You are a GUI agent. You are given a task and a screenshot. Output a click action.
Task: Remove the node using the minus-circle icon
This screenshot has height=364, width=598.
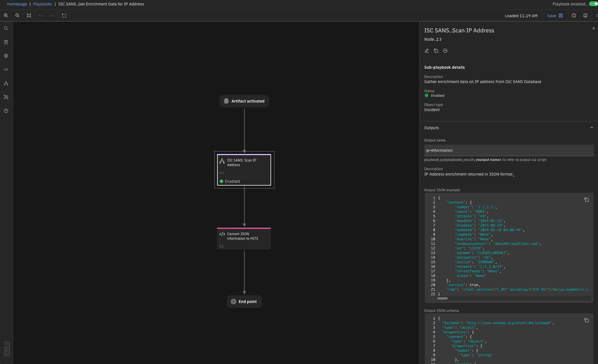(x=445, y=51)
